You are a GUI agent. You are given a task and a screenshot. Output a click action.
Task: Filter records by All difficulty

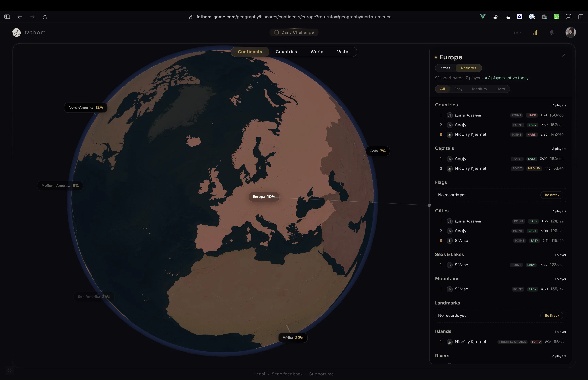point(442,89)
